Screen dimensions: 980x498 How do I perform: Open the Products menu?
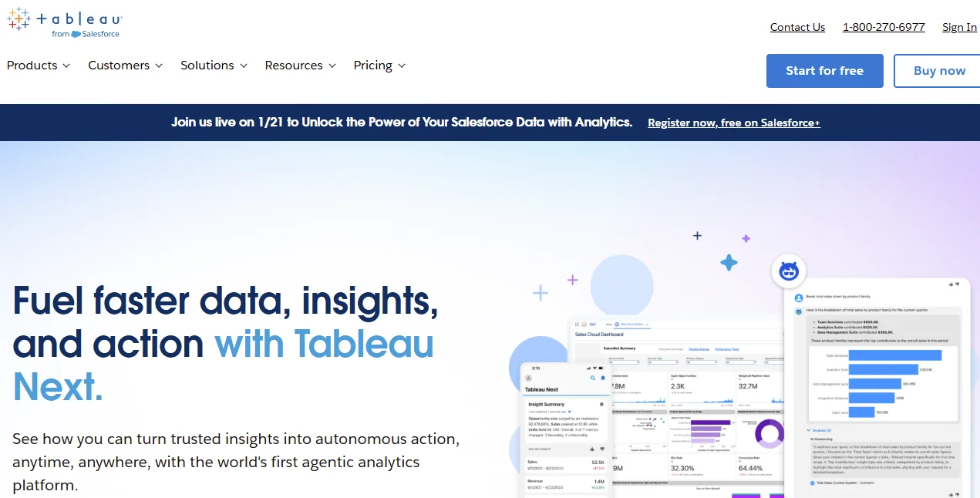pyautogui.click(x=39, y=66)
